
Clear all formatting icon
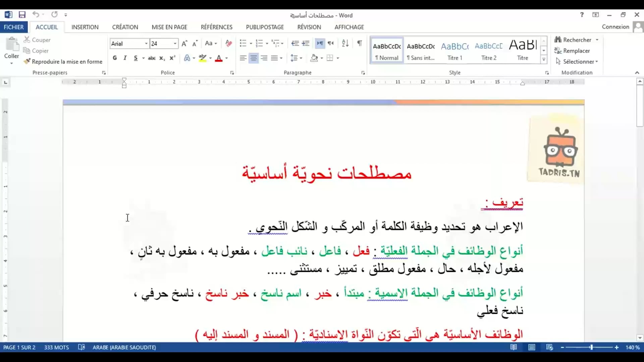pyautogui.click(x=229, y=43)
